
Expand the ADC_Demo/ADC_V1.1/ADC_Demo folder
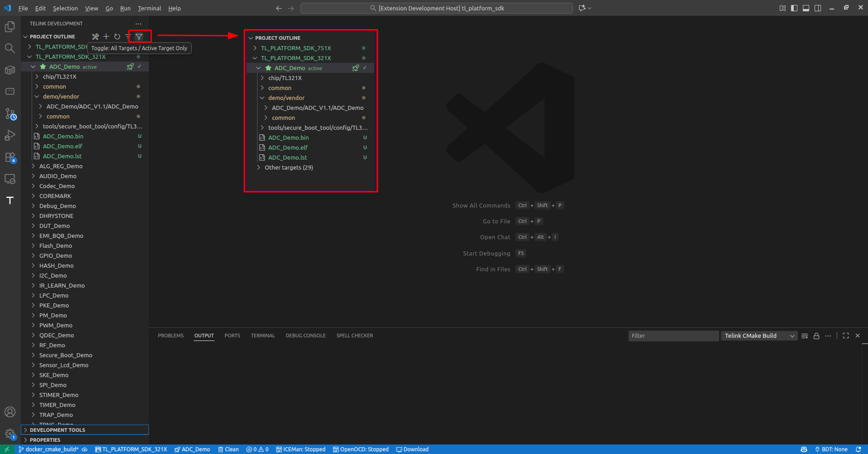(40, 106)
